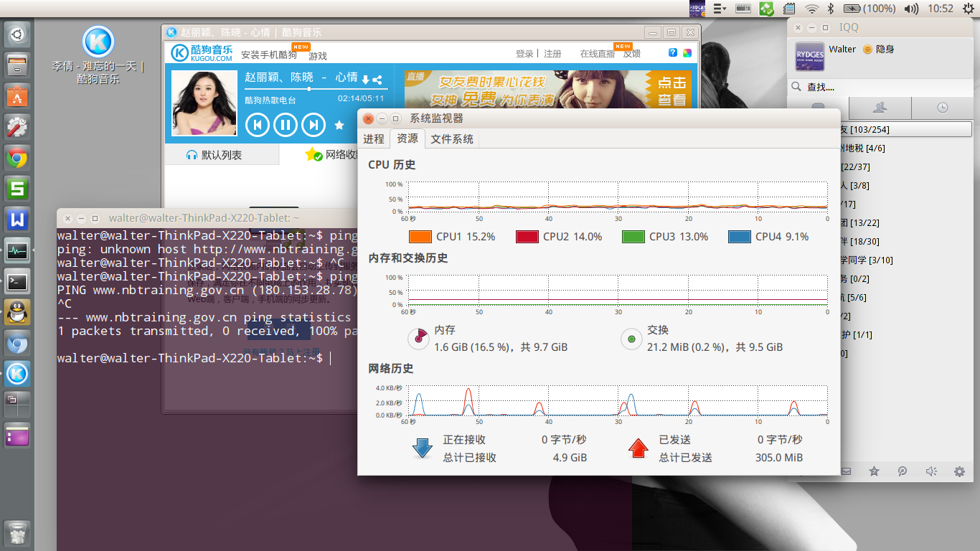Toggle IQQ sound mute icon
Image resolution: width=980 pixels, height=551 pixels.
pos(931,471)
